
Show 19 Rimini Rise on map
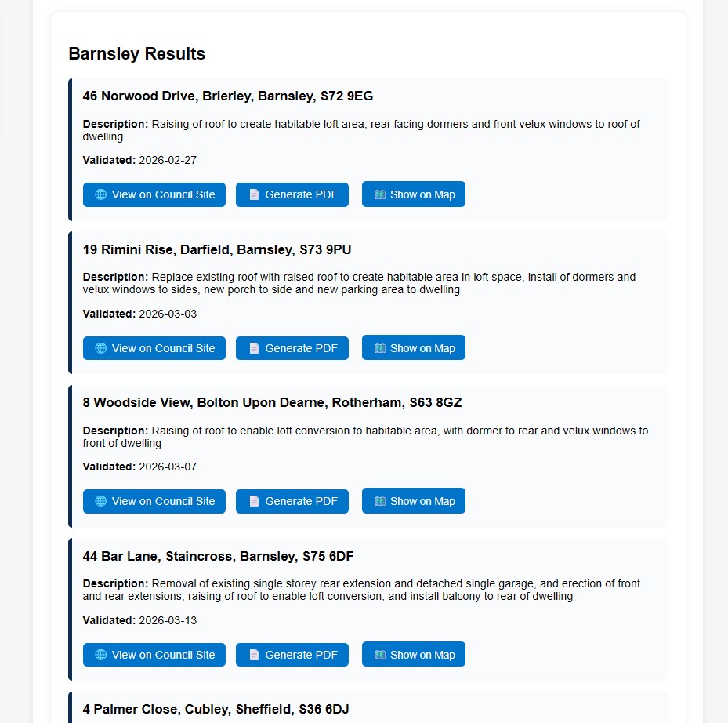[x=413, y=347]
